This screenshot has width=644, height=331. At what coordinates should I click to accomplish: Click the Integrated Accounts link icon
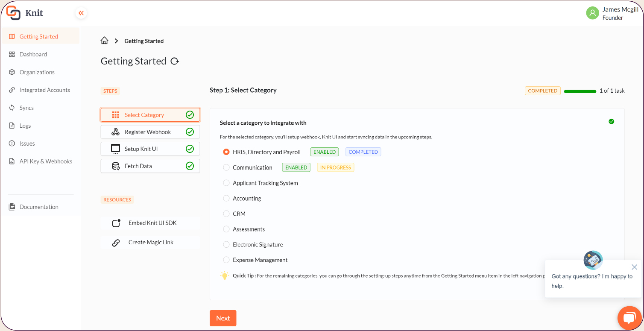(12, 90)
